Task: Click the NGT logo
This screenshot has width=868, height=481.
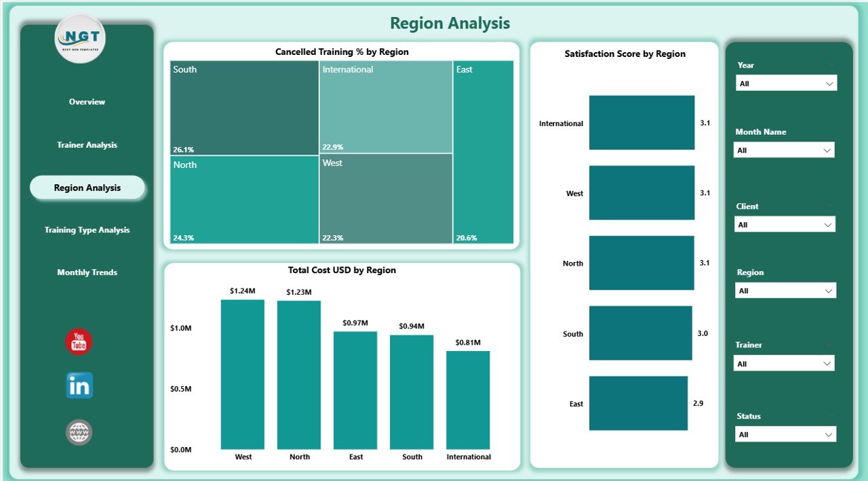Action: coord(79,39)
